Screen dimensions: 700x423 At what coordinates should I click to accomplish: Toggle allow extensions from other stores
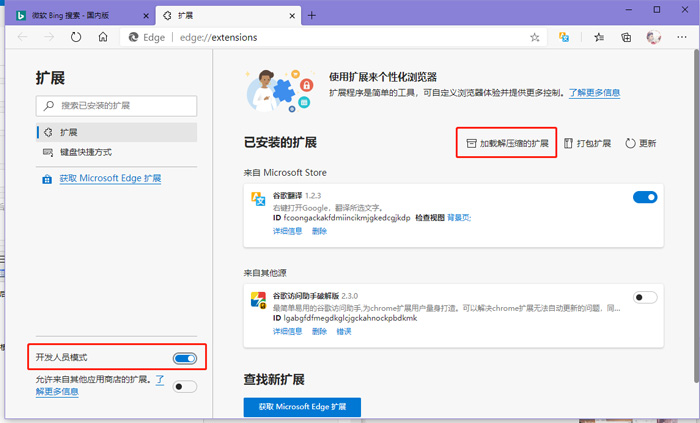[185, 386]
